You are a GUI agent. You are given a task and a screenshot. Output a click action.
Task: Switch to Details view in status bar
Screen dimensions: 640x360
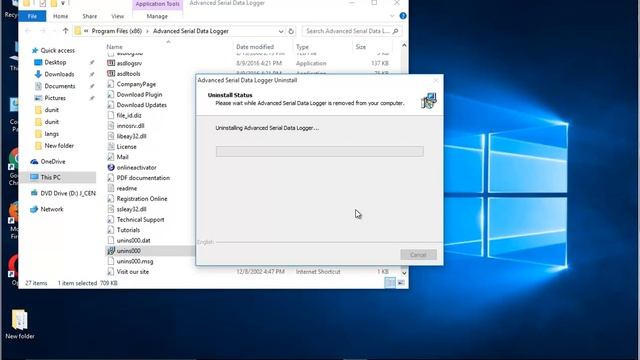pos(390,282)
